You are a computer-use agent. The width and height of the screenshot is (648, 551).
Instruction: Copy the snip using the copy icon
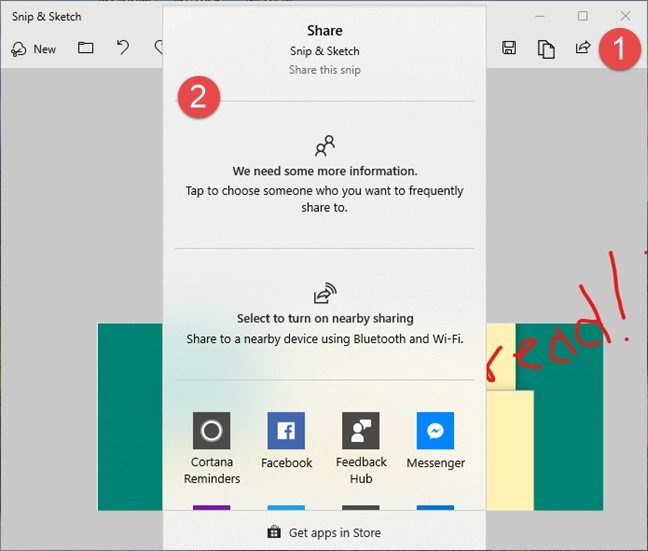[x=546, y=49]
